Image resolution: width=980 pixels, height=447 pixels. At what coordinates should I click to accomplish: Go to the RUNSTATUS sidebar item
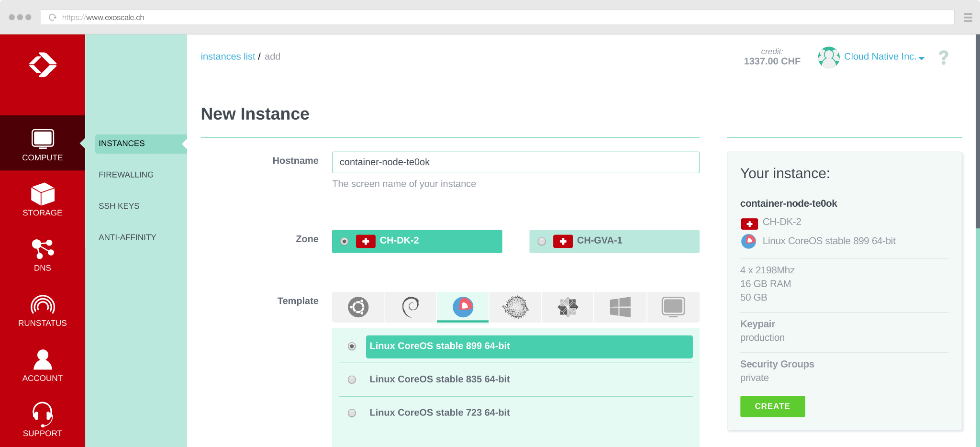coord(42,311)
